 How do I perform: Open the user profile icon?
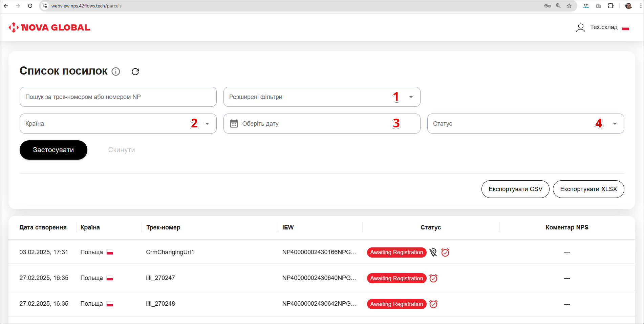(x=580, y=27)
